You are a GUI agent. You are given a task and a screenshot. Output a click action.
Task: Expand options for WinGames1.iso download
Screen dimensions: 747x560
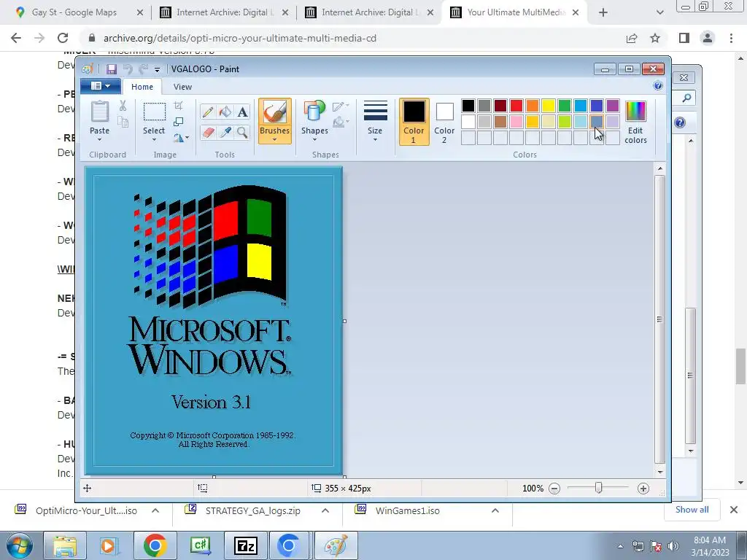coord(495,510)
